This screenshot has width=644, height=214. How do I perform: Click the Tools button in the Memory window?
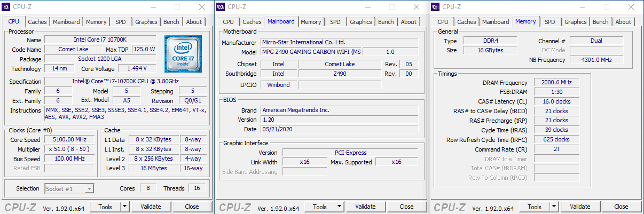pos(535,207)
